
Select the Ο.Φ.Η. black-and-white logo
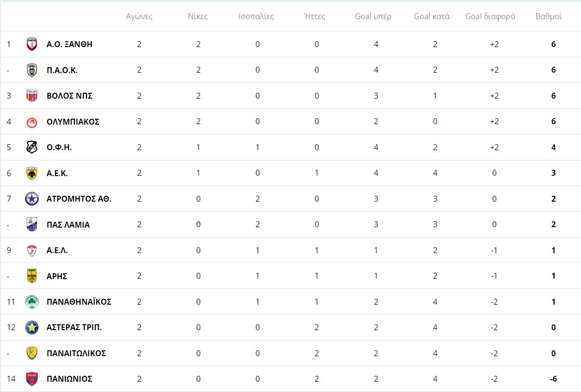(x=32, y=147)
